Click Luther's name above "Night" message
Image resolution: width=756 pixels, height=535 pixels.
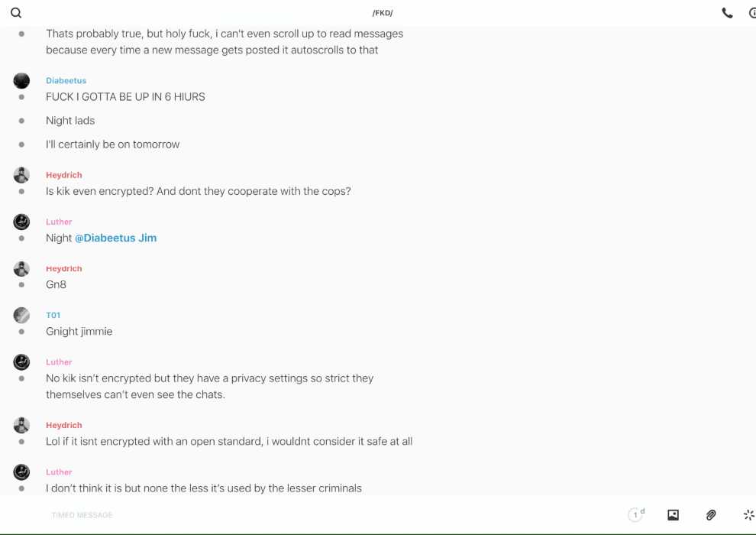[x=59, y=222]
